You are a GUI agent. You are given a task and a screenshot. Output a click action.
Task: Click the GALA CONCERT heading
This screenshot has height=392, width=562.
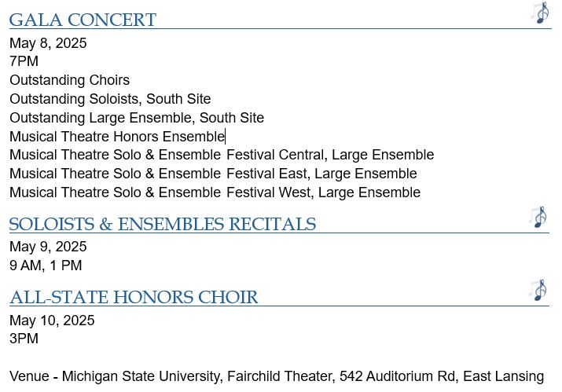click(x=83, y=20)
